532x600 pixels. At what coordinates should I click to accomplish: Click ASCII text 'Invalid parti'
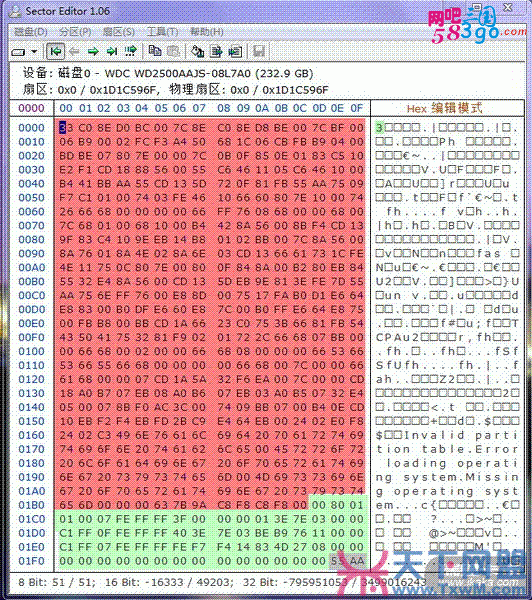click(x=462, y=435)
